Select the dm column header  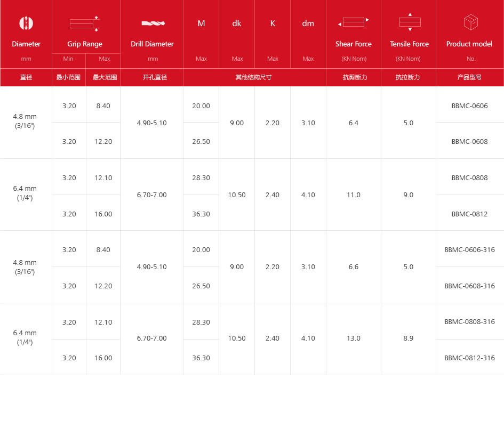(x=308, y=23)
